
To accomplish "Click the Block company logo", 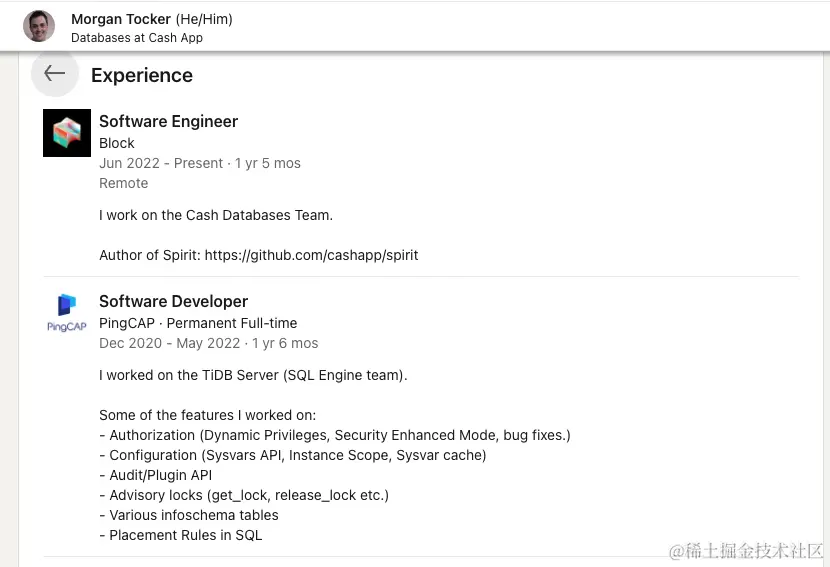I will point(67,133).
